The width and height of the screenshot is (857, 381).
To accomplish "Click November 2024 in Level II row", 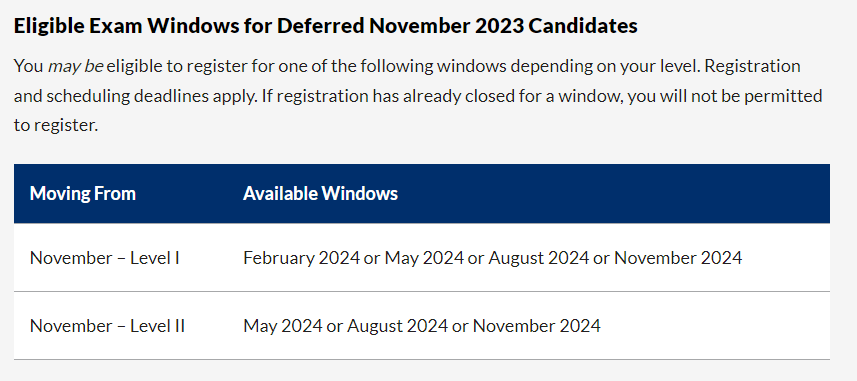I will tap(537, 326).
